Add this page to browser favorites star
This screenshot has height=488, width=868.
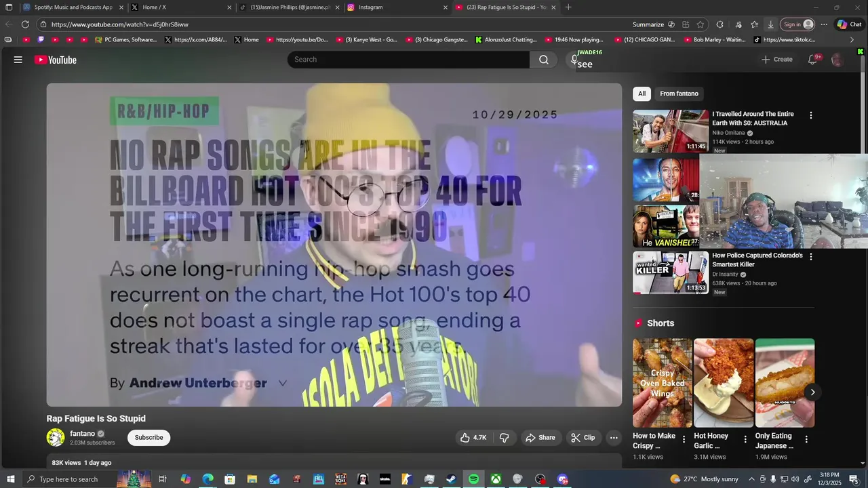[x=701, y=24]
